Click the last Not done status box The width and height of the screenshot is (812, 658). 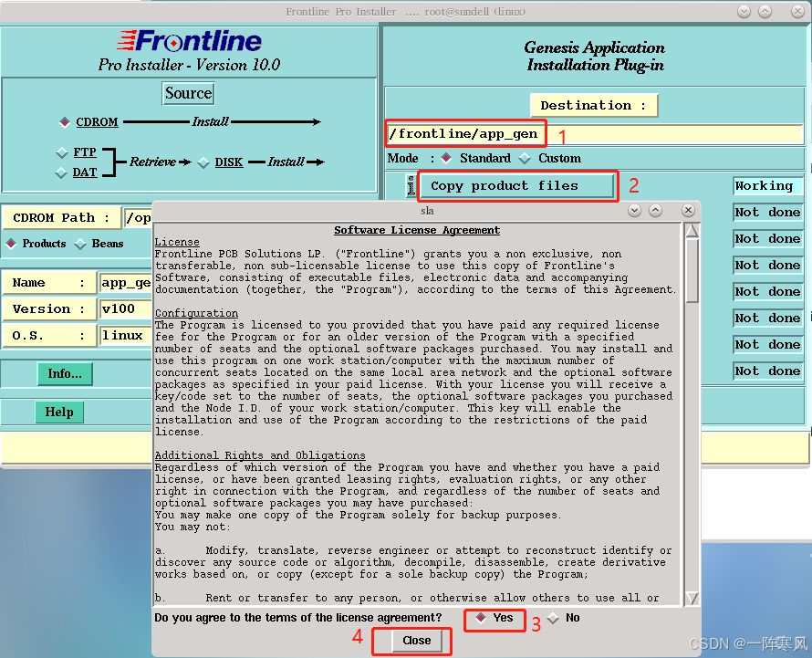pos(767,371)
